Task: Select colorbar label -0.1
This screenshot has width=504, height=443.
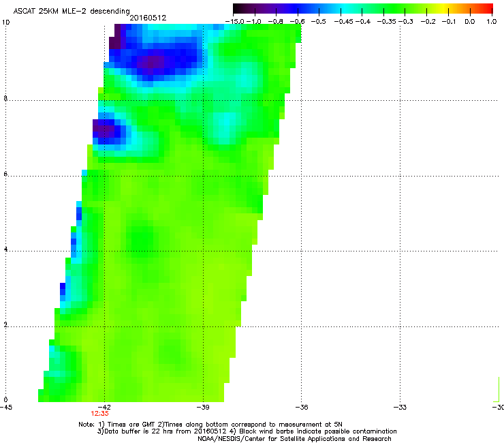Action: pyautogui.click(x=449, y=22)
